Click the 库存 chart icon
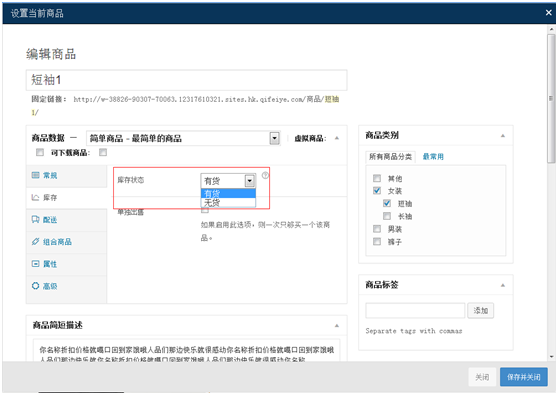 pyautogui.click(x=35, y=197)
